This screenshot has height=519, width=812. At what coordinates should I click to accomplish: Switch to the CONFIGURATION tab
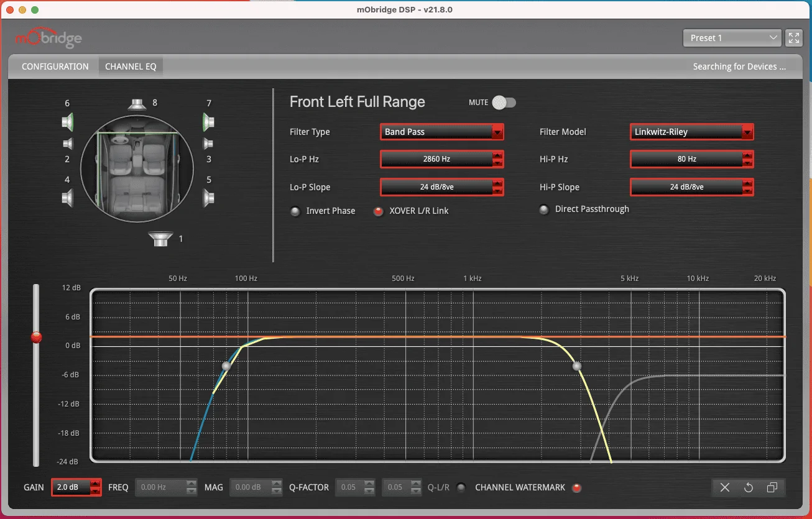click(55, 67)
